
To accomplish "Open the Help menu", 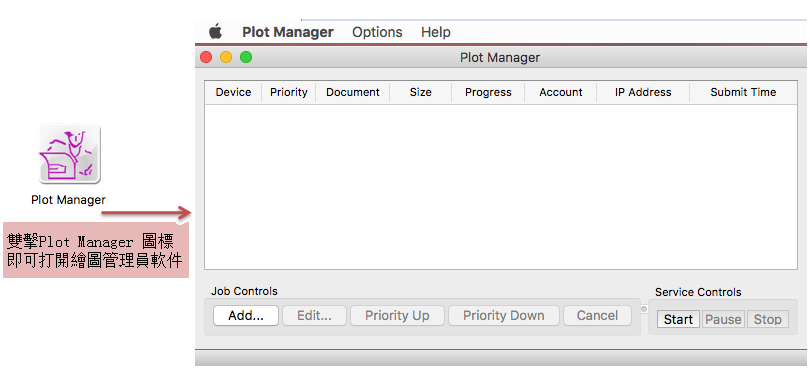I will point(435,32).
